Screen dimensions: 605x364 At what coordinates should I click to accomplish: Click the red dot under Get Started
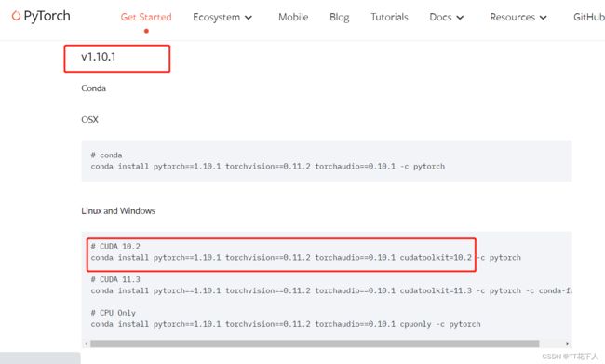tap(146, 31)
